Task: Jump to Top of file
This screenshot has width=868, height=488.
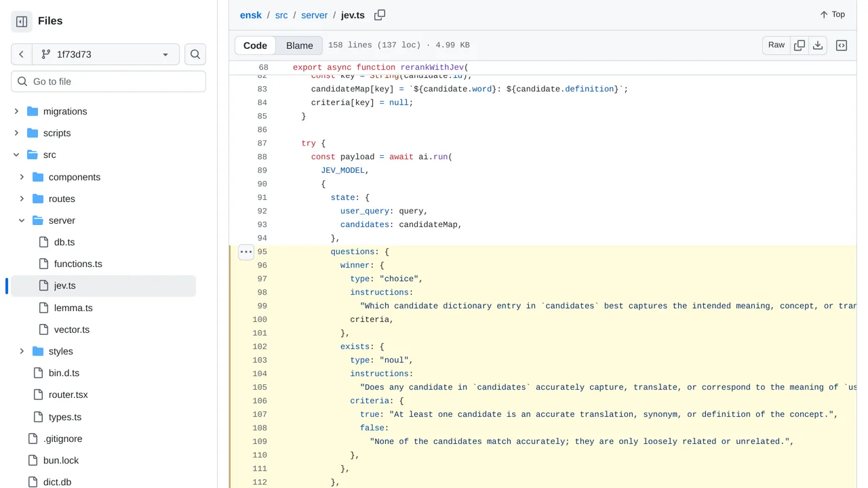Action: pos(833,14)
